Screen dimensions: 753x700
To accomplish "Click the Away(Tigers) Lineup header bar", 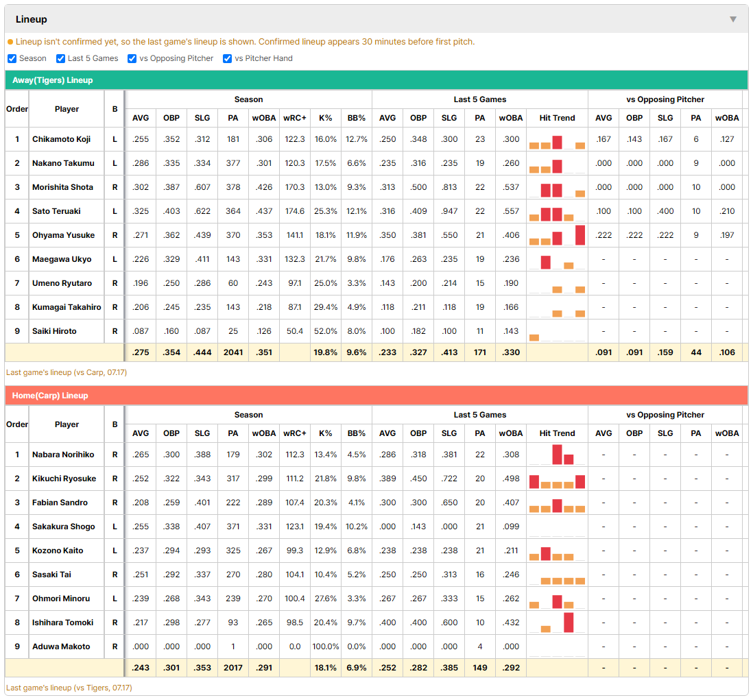I will (x=376, y=80).
